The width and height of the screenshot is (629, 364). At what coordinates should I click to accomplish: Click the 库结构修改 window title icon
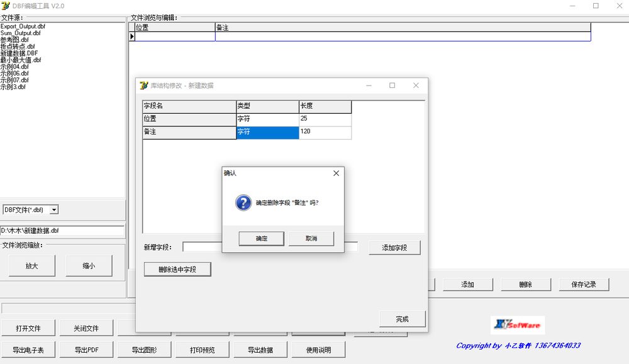pyautogui.click(x=143, y=85)
